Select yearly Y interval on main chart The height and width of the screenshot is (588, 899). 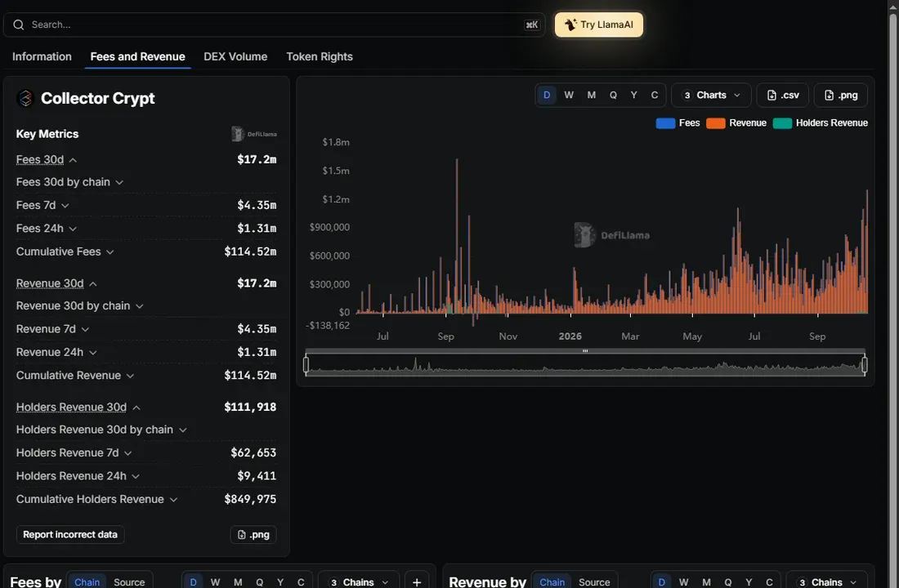633,95
